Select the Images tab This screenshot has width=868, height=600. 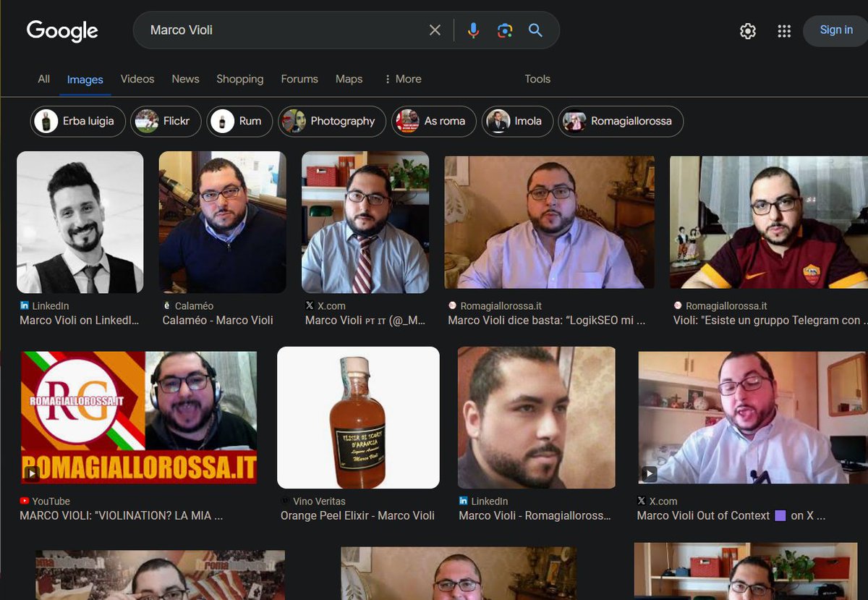(85, 80)
